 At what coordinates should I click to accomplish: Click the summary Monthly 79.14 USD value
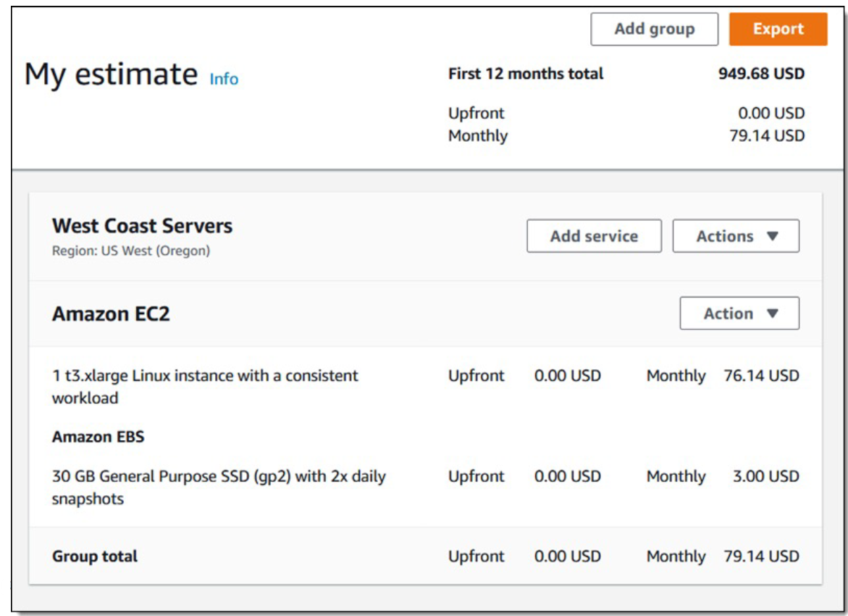[767, 135]
